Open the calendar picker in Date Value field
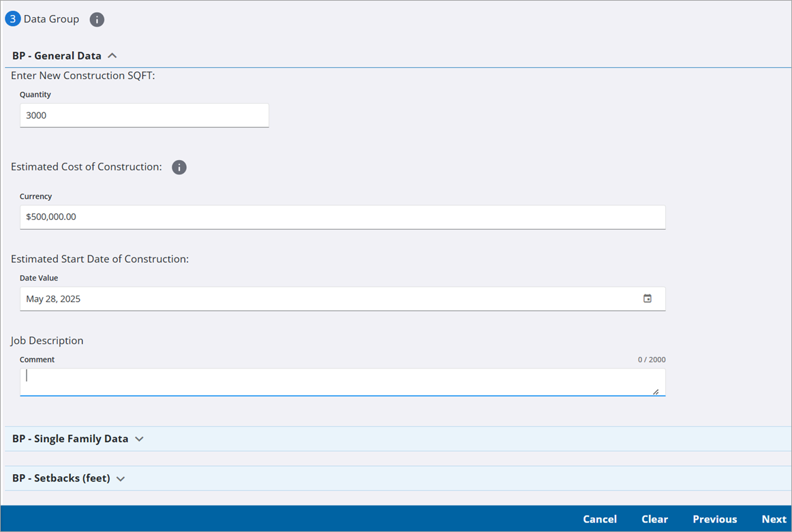The height and width of the screenshot is (532, 792). coord(648,298)
